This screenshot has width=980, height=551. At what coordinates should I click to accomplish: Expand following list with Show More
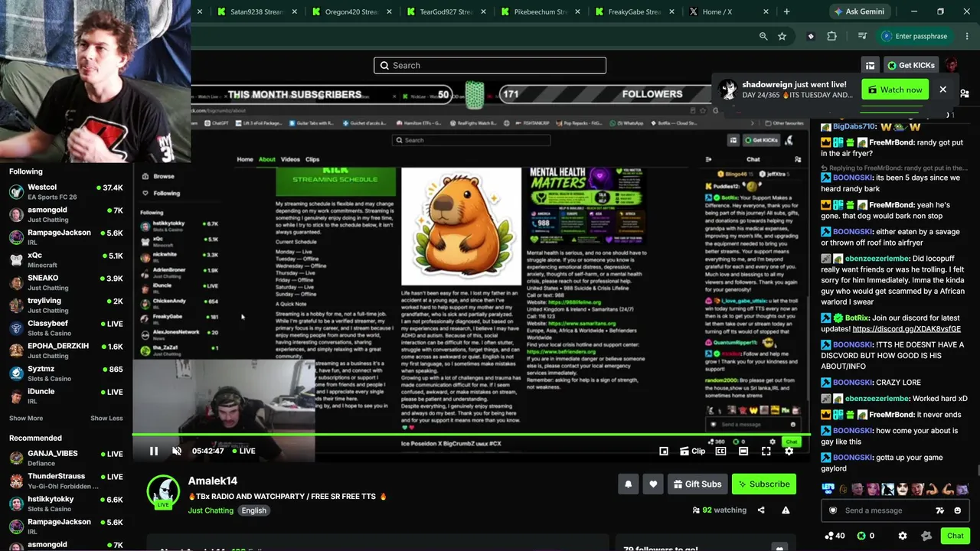click(26, 419)
